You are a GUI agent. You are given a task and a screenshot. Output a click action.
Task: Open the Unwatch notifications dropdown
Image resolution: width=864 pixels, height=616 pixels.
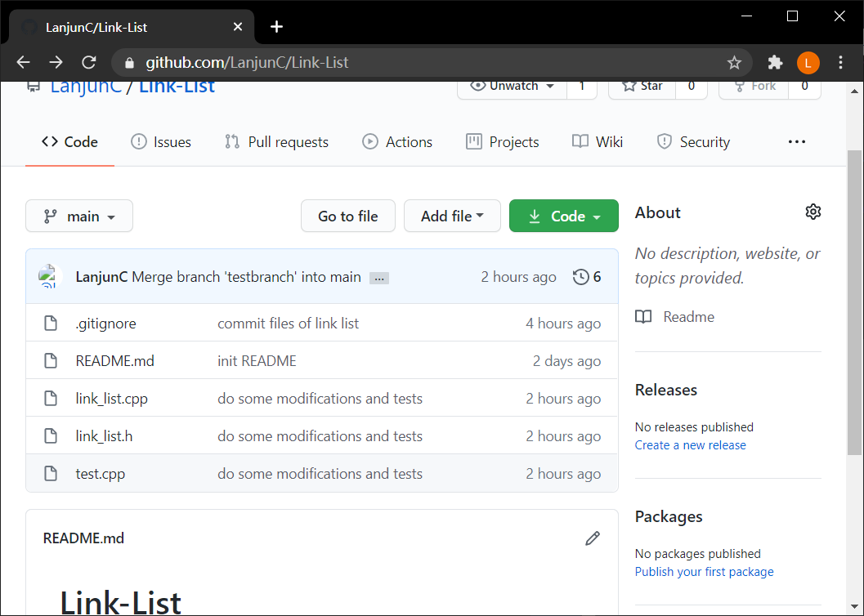coord(512,87)
